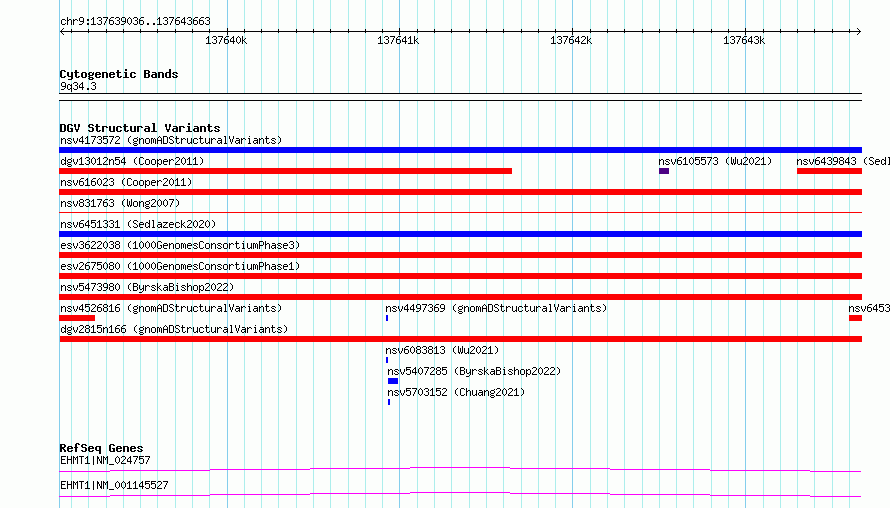Viewport: 890px width, 508px height.
Task: Click the DGV Structural Variants track heading
Action: pyautogui.click(x=140, y=128)
